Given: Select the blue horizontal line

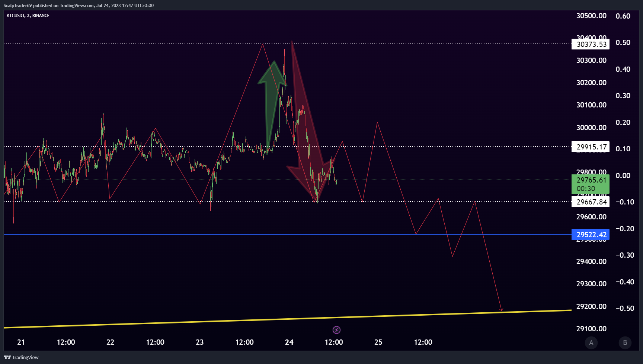Looking at the screenshot, I should pyautogui.click(x=287, y=235).
